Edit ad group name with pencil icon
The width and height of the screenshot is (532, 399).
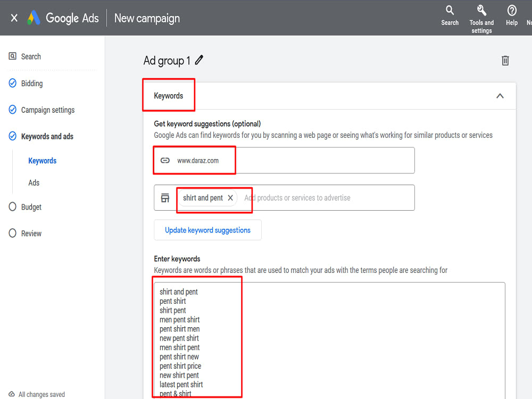199,60
